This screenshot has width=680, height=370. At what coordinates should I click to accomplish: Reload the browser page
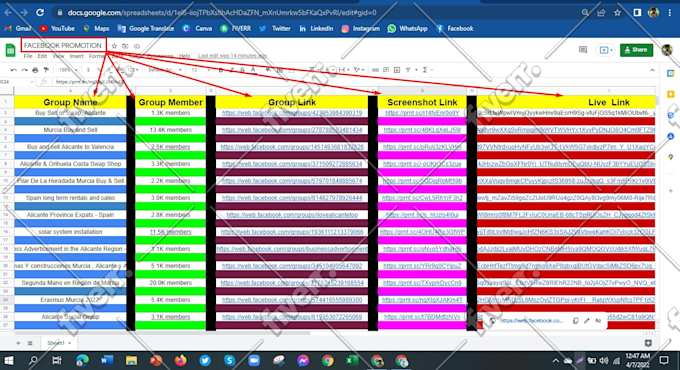click(40, 13)
